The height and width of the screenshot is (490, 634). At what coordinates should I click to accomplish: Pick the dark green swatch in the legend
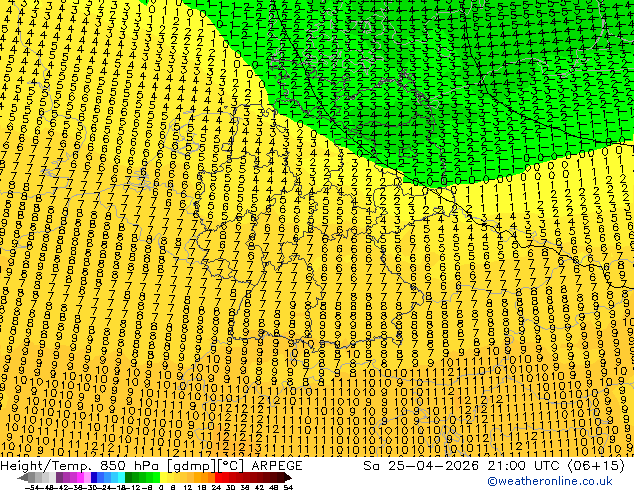coord(129,478)
